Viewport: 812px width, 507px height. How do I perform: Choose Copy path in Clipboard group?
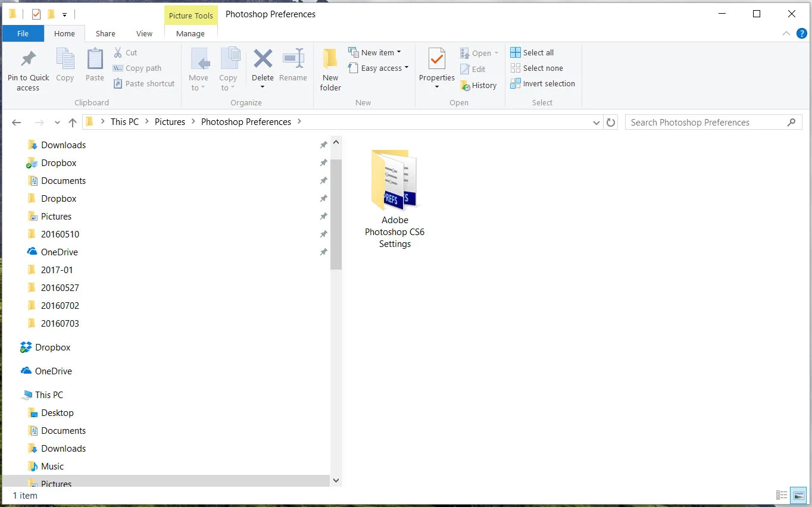tap(137, 68)
